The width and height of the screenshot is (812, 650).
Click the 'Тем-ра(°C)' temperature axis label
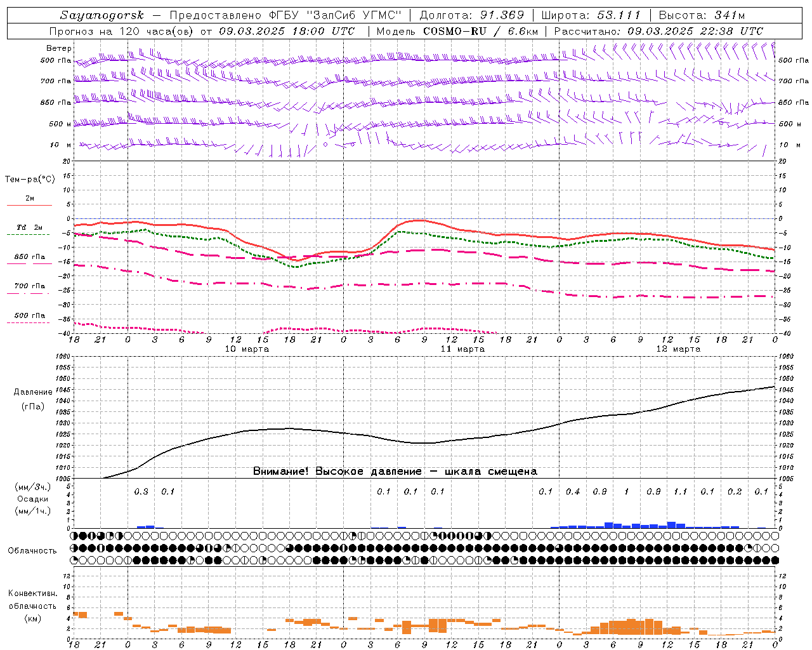tap(30, 179)
